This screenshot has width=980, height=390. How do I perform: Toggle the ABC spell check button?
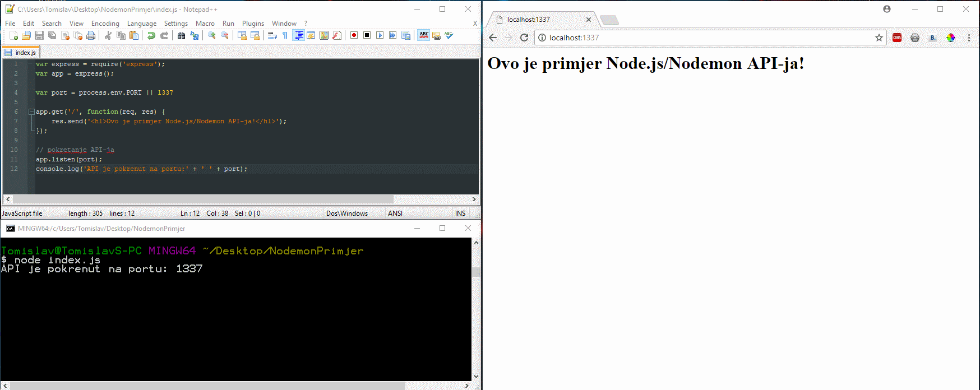(x=424, y=35)
